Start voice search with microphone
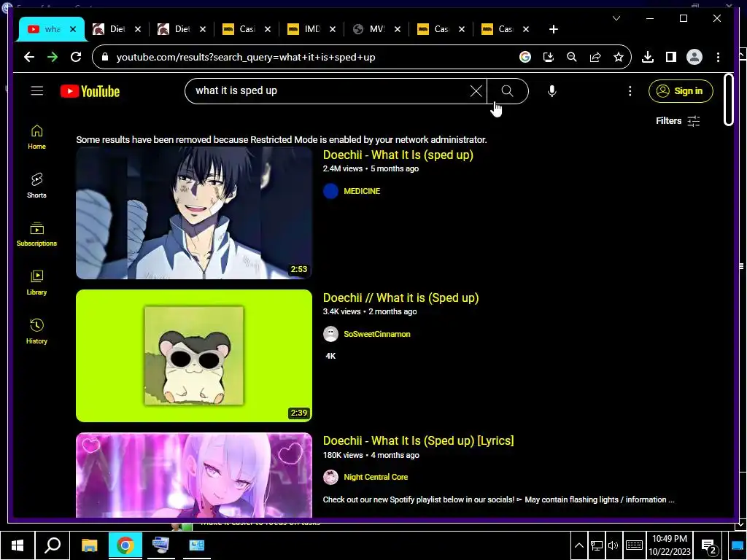The width and height of the screenshot is (747, 560). [551, 91]
